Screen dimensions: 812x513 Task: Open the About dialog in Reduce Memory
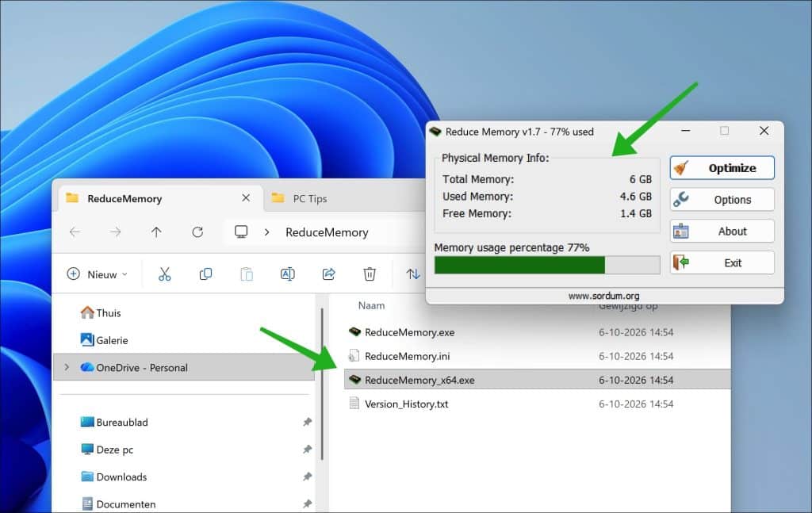coord(722,231)
